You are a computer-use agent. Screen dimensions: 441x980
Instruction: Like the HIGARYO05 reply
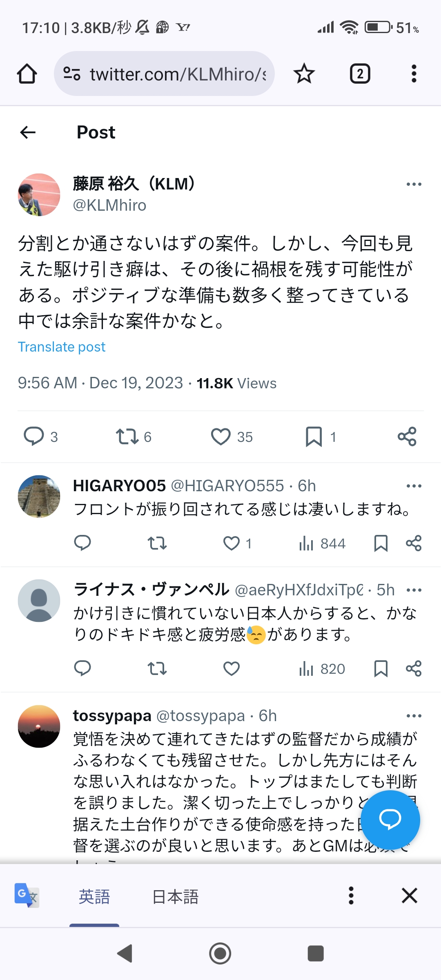click(x=232, y=543)
